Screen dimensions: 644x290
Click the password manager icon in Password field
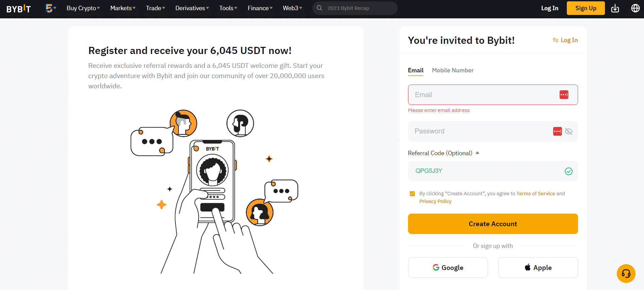pos(557,131)
